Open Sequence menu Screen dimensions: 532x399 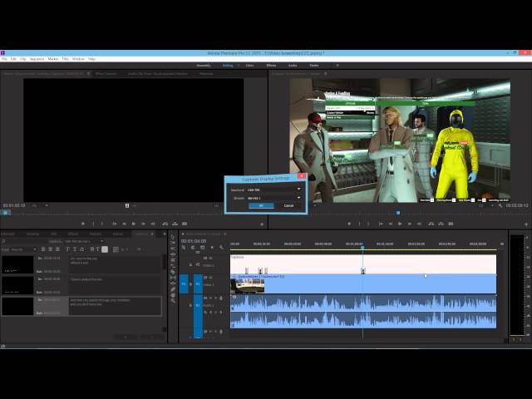37,59
